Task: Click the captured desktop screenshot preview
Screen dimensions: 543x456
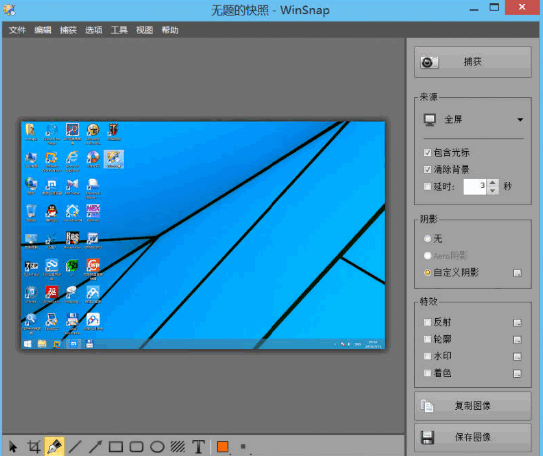Action: point(203,235)
